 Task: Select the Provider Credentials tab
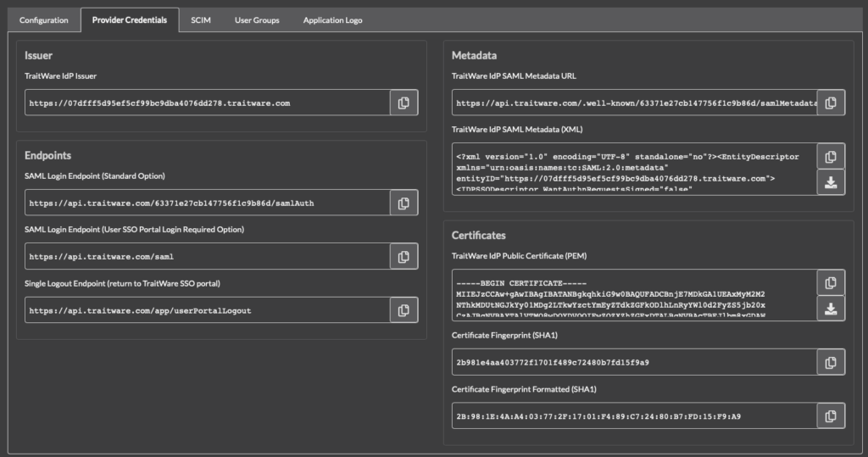130,20
